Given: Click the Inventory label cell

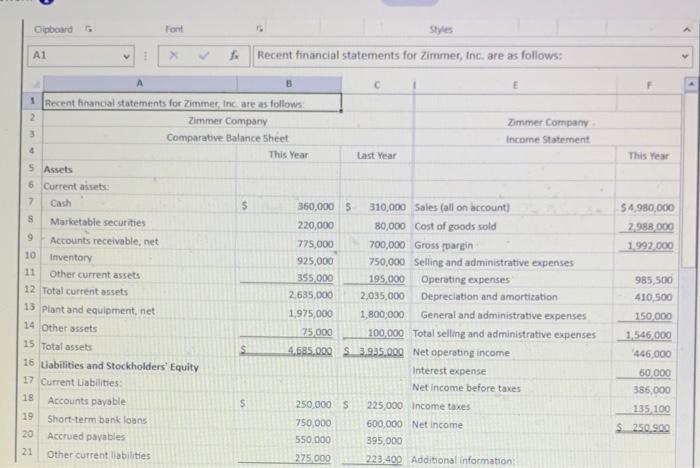Looking at the screenshot, I should [71, 258].
